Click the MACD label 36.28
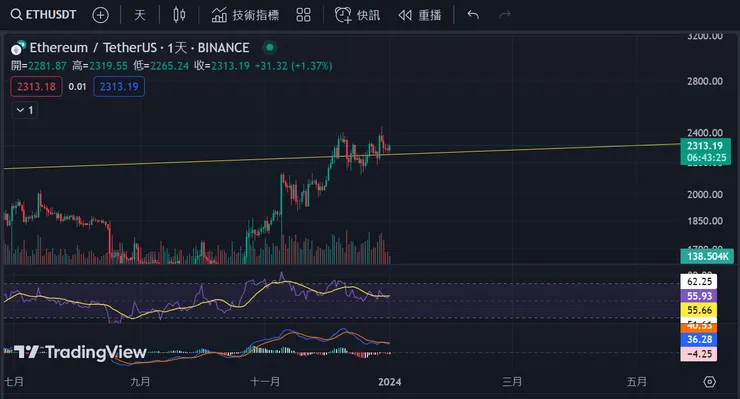The image size is (740, 399). click(699, 340)
